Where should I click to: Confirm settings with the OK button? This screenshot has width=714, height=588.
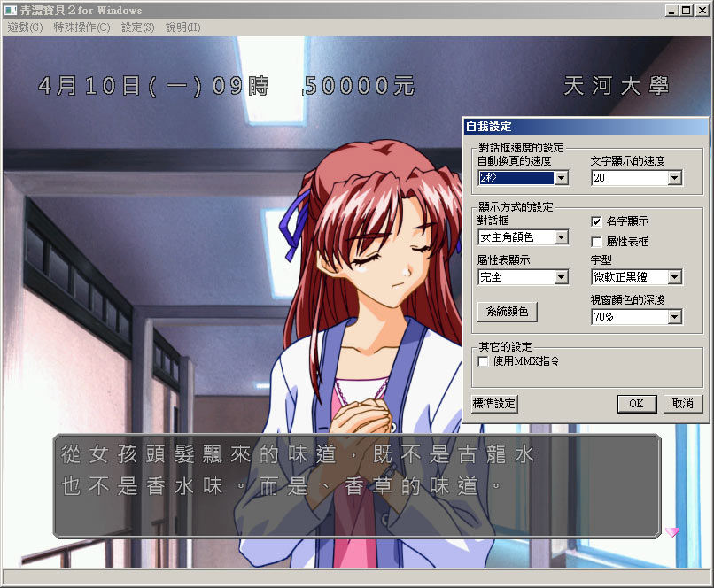[636, 404]
